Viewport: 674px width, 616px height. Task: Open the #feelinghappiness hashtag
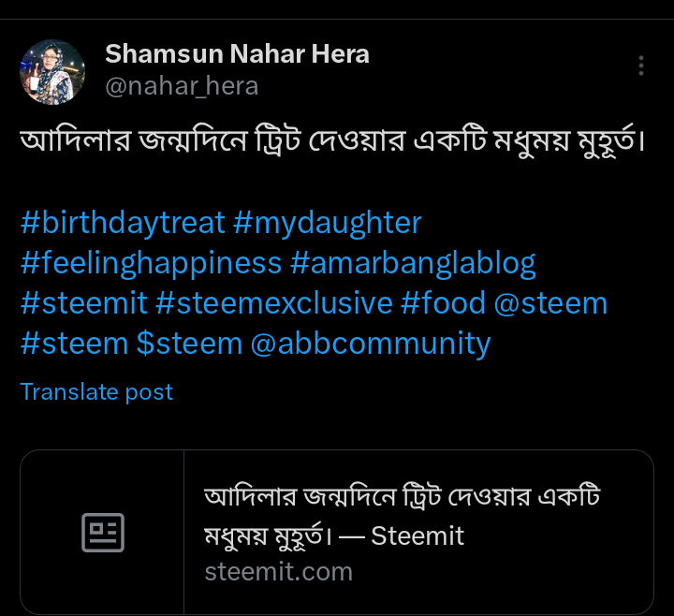pos(151,263)
